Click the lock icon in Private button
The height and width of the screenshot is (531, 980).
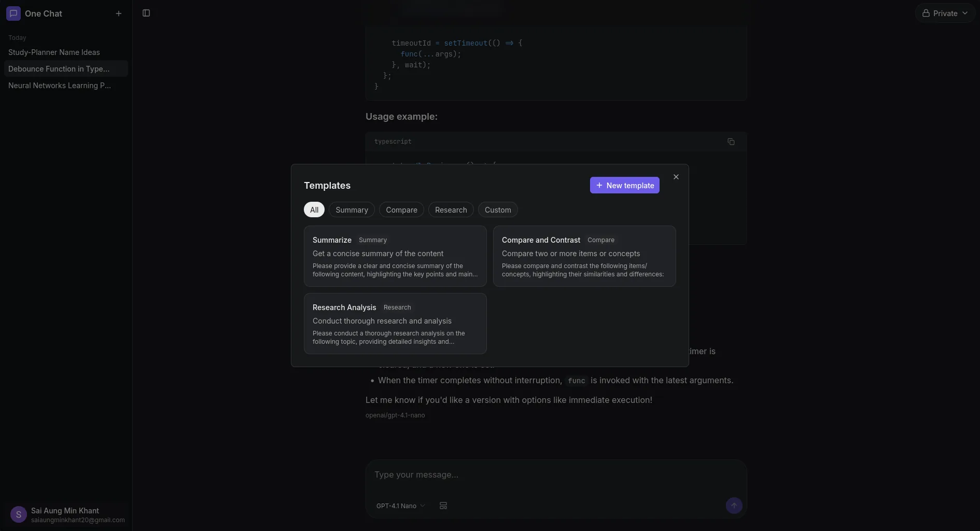(926, 13)
